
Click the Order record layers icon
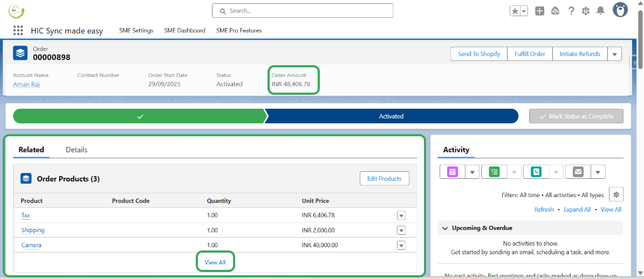20,53
